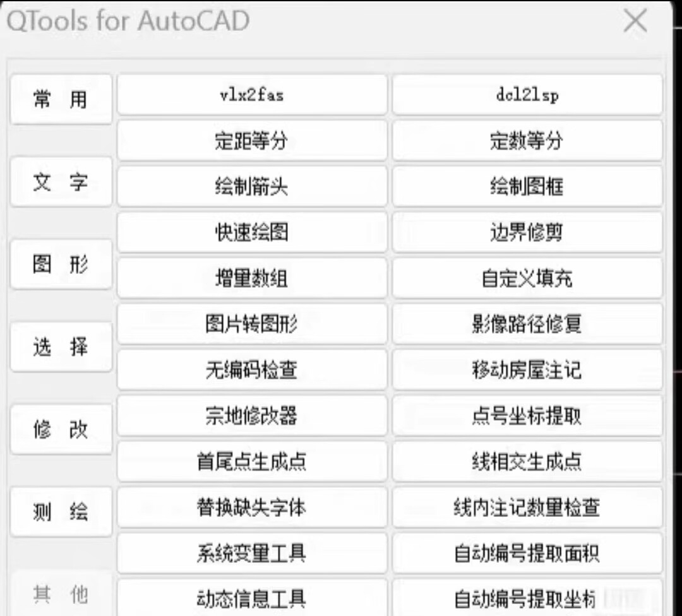Close the QTools for AutoCAD window

(635, 21)
